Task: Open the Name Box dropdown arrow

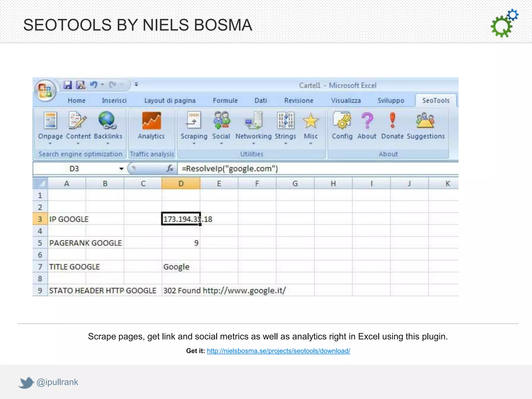Action: click(x=121, y=169)
